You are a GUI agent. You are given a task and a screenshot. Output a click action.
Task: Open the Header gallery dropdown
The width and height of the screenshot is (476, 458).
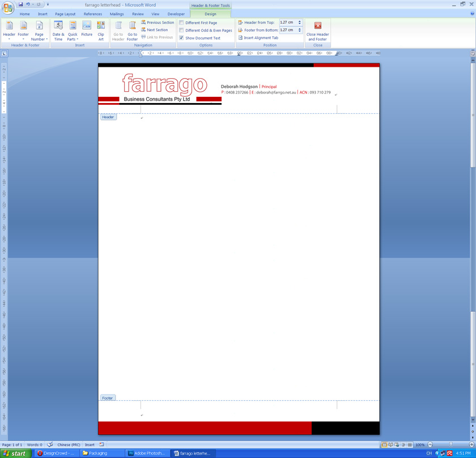[9, 31]
